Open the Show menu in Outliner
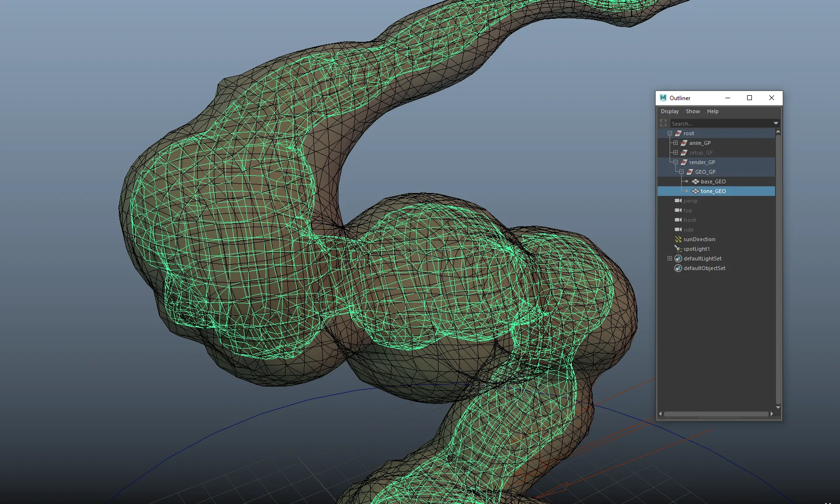840x504 pixels. click(x=693, y=111)
